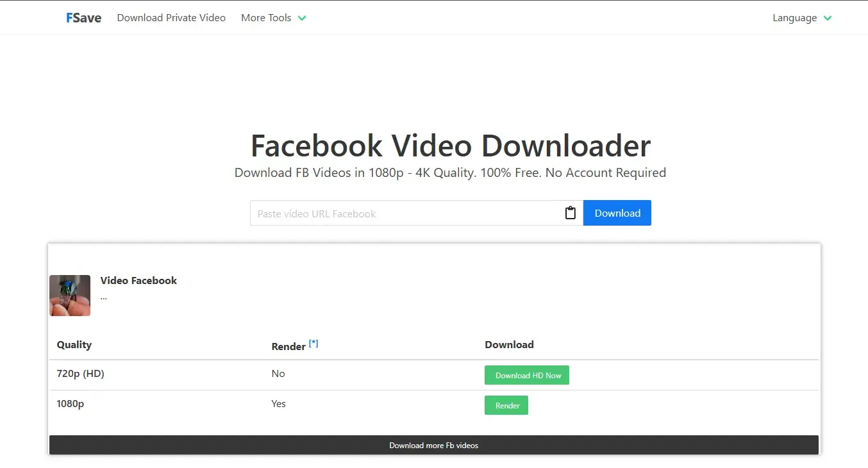Open the [*] footnote link beside Render
The height and width of the screenshot is (468, 868).
pyautogui.click(x=313, y=344)
